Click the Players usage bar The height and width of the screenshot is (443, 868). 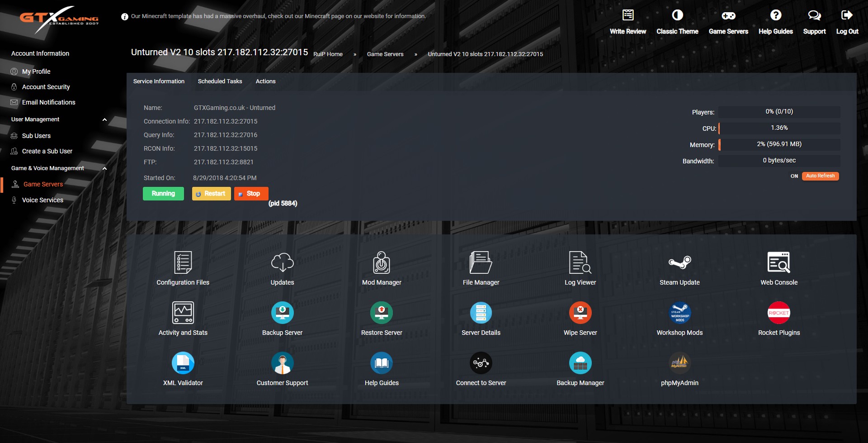(x=779, y=112)
